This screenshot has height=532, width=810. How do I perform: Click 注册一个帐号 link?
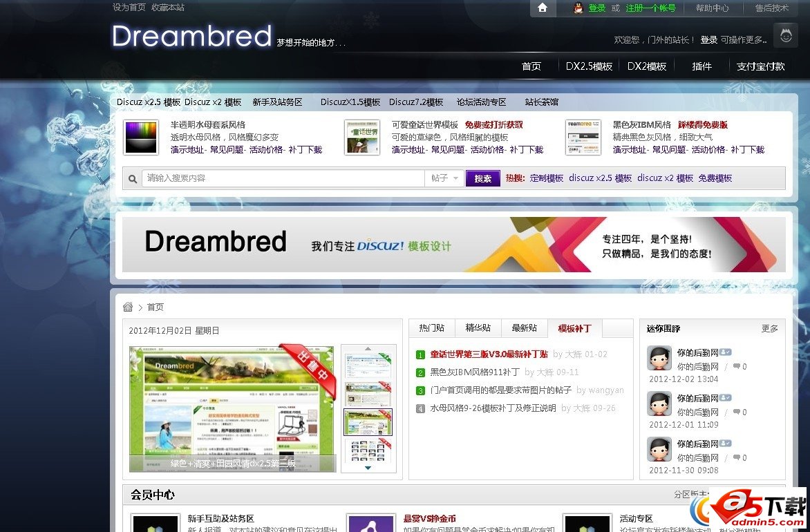(x=650, y=8)
